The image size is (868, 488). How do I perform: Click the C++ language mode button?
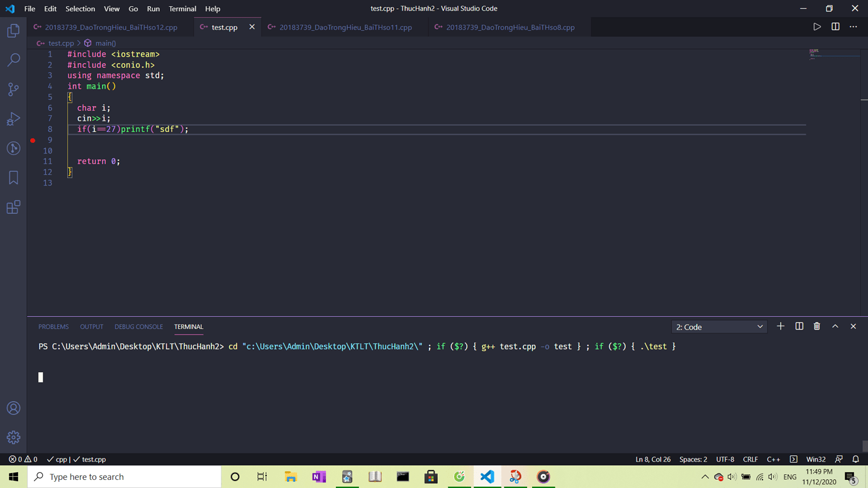click(773, 459)
